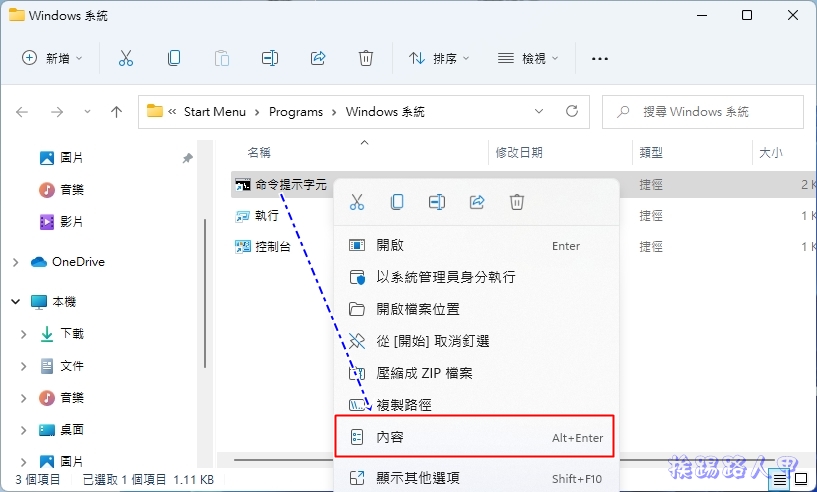Sort by the 大小 column header
This screenshot has width=817, height=492.
point(771,152)
